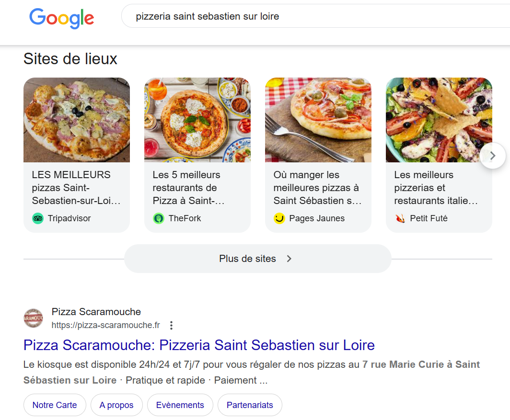Click the TheFork card pizza thumbnail

[x=197, y=120]
